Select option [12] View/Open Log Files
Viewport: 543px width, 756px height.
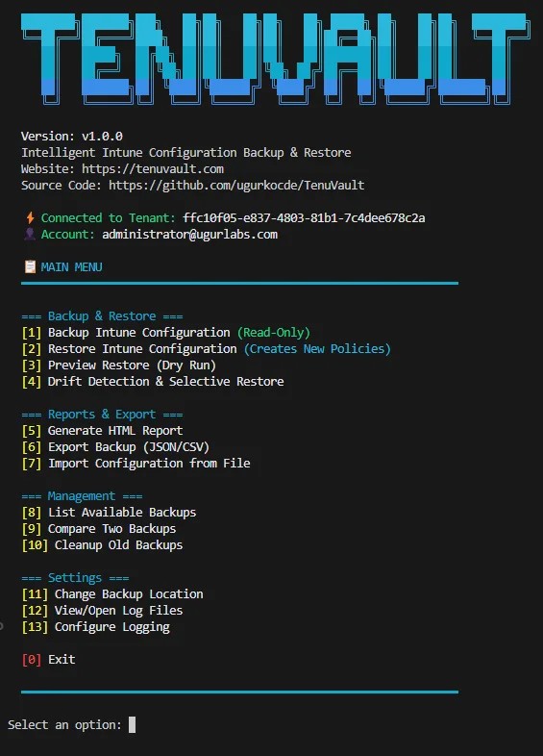[x=102, y=611]
